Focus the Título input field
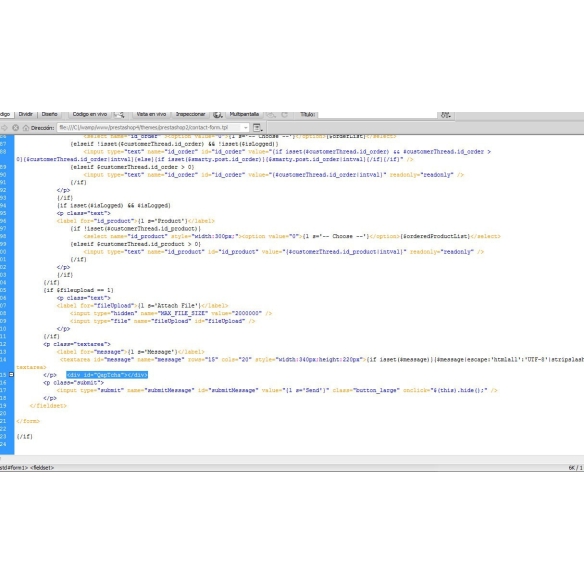Screen dimensions: 584x584 point(377,115)
